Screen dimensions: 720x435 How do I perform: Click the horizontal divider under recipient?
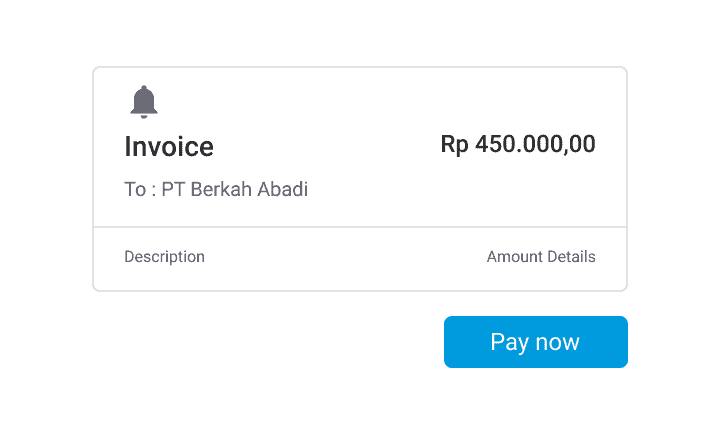click(x=360, y=226)
